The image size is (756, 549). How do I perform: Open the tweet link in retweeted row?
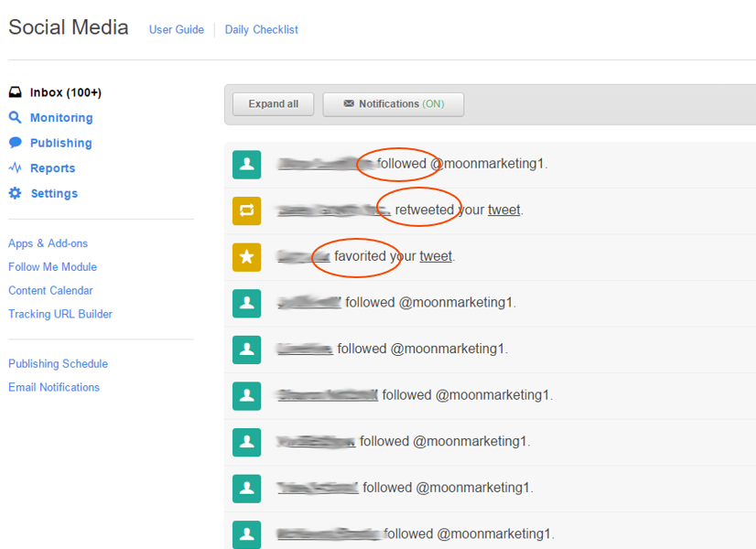tap(503, 210)
